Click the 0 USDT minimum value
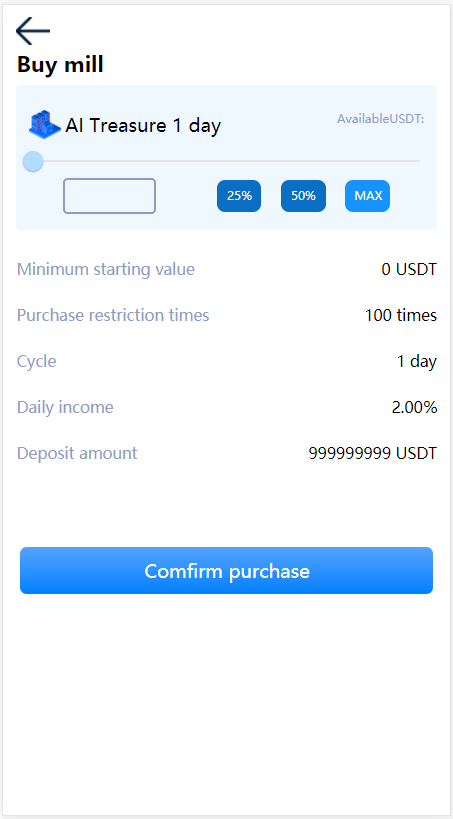453x819 pixels. 409,270
